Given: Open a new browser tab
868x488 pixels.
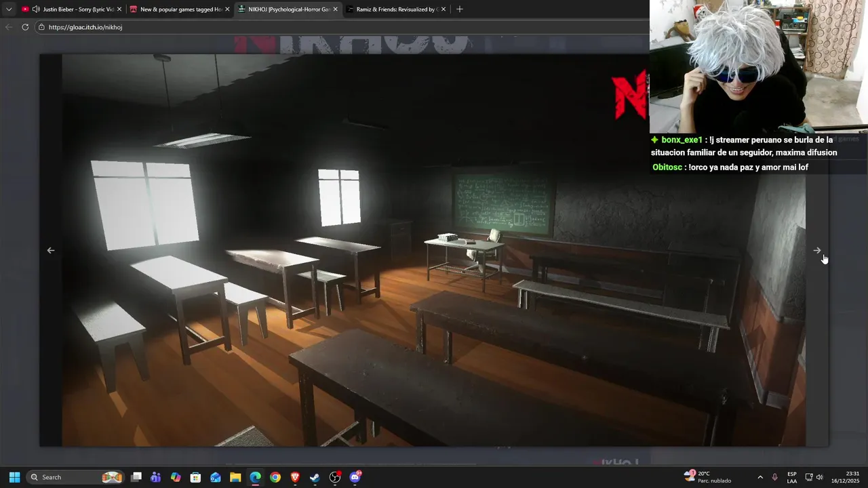Looking at the screenshot, I should pos(460,9).
